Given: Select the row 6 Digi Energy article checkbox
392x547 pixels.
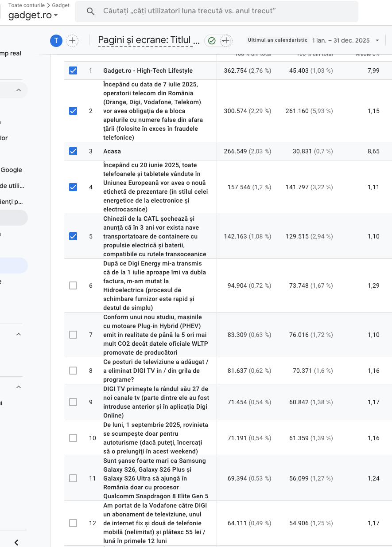Looking at the screenshot, I should (x=73, y=285).
